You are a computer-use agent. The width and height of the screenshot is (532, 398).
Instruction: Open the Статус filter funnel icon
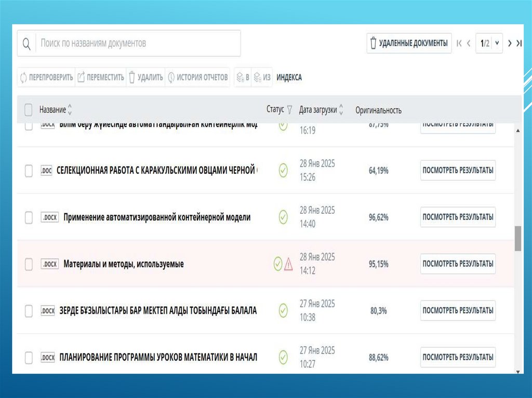coord(289,109)
